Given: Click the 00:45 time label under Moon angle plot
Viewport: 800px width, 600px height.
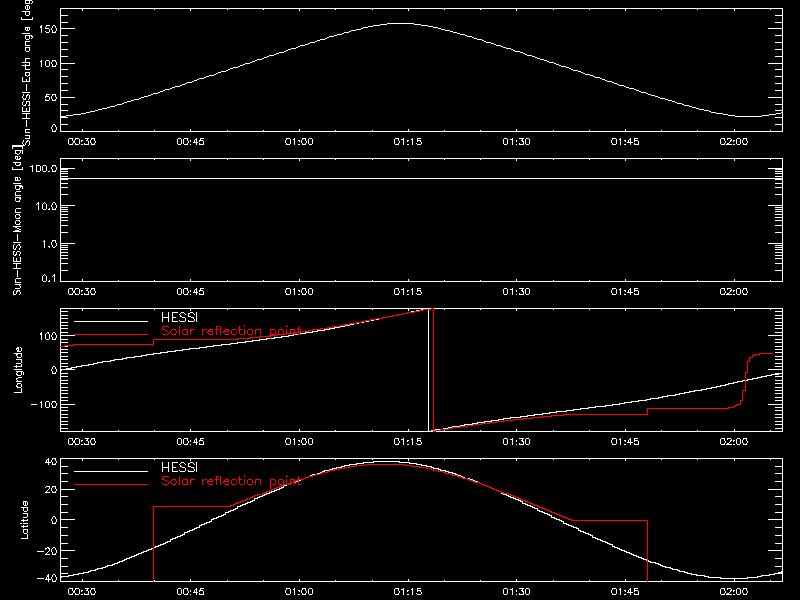Looking at the screenshot, I should pos(190,291).
